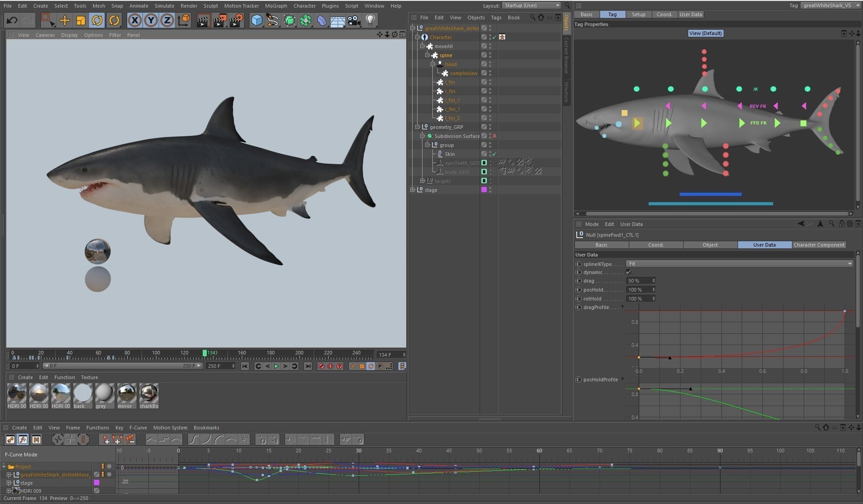The image size is (863, 504).
Task: Go to end of animation
Action: pos(308,366)
